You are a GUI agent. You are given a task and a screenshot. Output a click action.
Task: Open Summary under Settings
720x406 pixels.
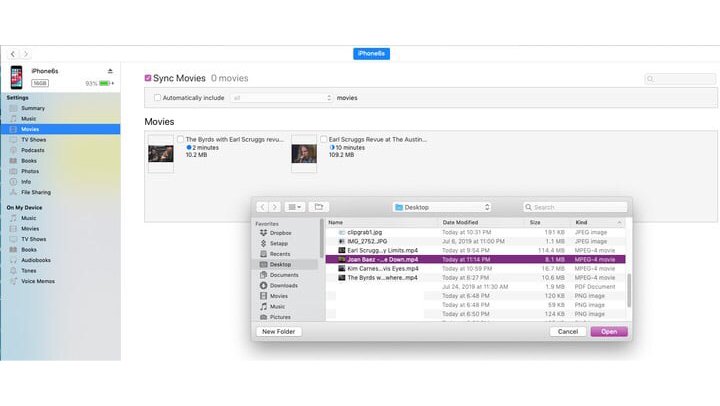coord(33,108)
